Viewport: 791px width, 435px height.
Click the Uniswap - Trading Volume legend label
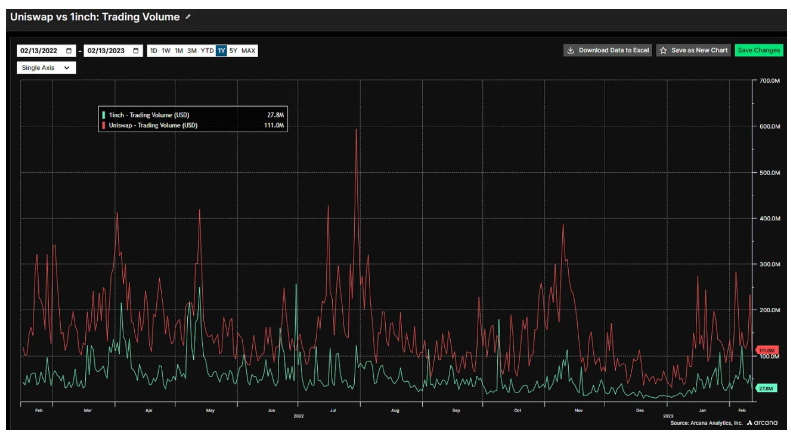(153, 125)
